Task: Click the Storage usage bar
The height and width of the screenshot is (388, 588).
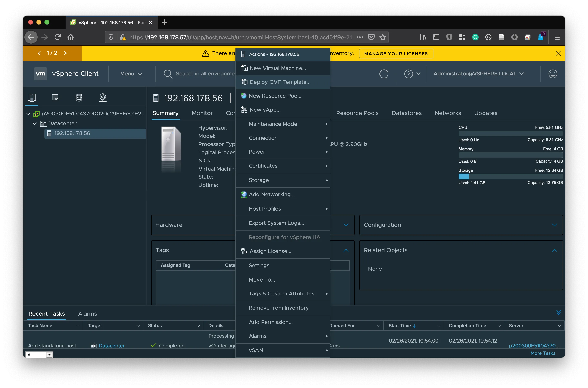Action: pyautogui.click(x=510, y=176)
